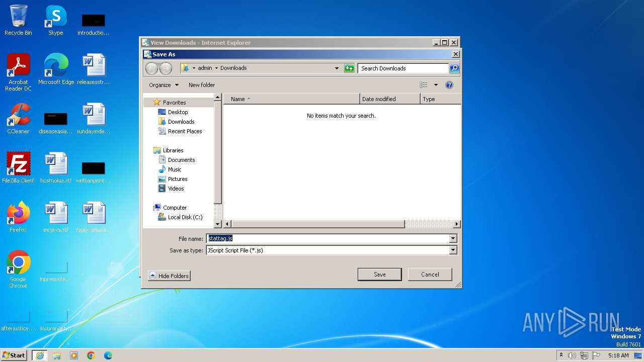
Task: Open address bar previous locations dropdown
Action: tap(337, 68)
